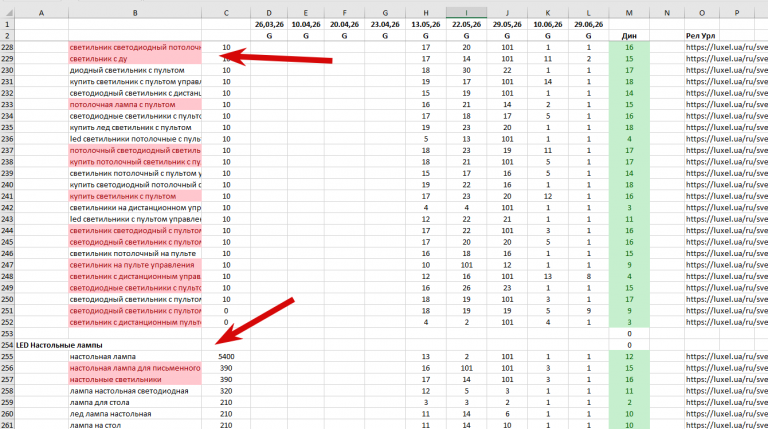The width and height of the screenshot is (768, 429).
Task: Open the luxel.ua link in row 255
Action: pyautogui.click(x=726, y=357)
